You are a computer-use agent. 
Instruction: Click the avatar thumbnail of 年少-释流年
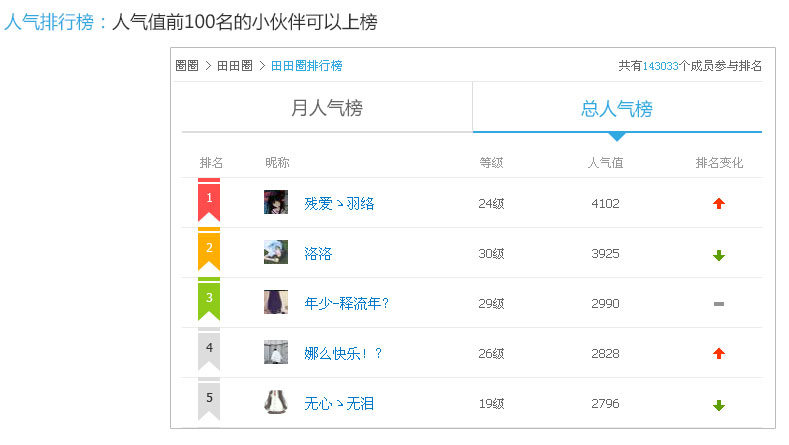pyautogui.click(x=276, y=302)
